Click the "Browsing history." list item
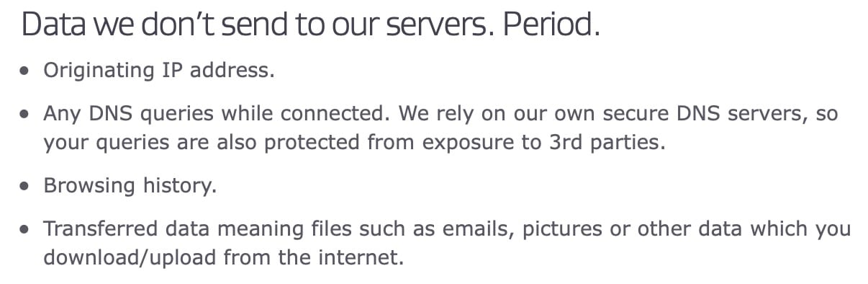The width and height of the screenshot is (868, 284). point(130,185)
